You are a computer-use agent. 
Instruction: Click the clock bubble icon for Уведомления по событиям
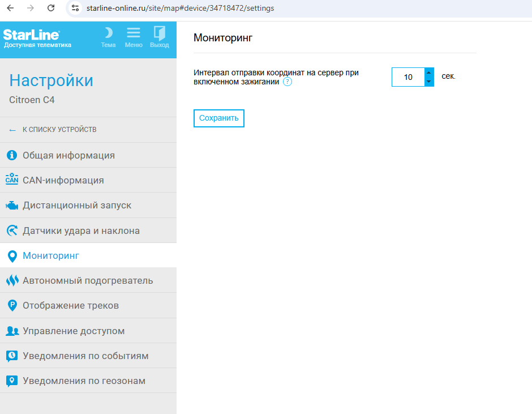[12, 356]
